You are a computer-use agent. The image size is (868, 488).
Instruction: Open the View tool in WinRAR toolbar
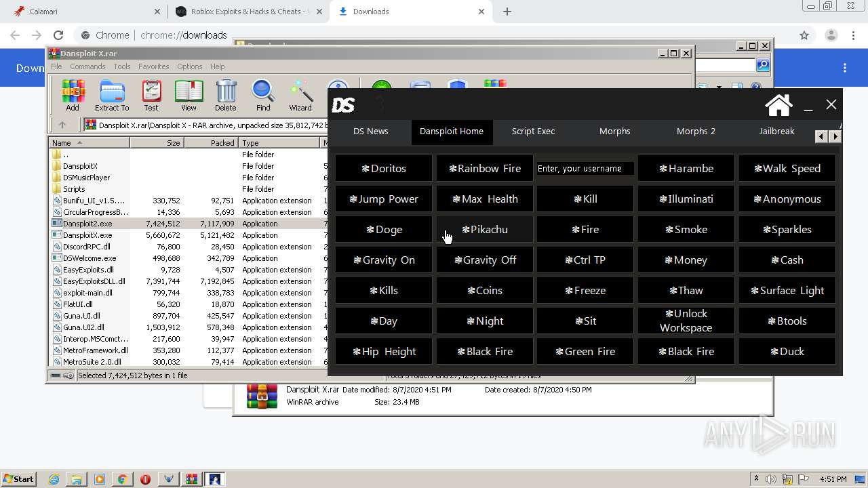(189, 95)
